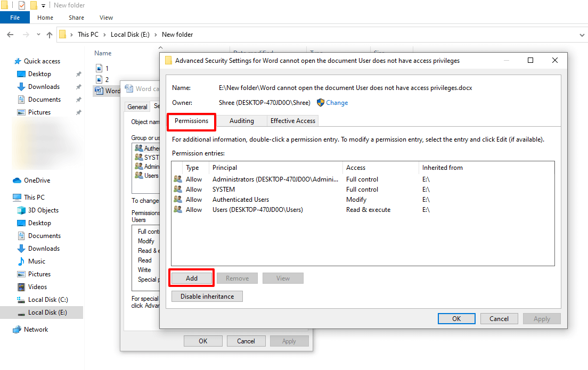Open the Share ribbon tab
This screenshot has width=588, height=370.
pyautogui.click(x=77, y=18)
